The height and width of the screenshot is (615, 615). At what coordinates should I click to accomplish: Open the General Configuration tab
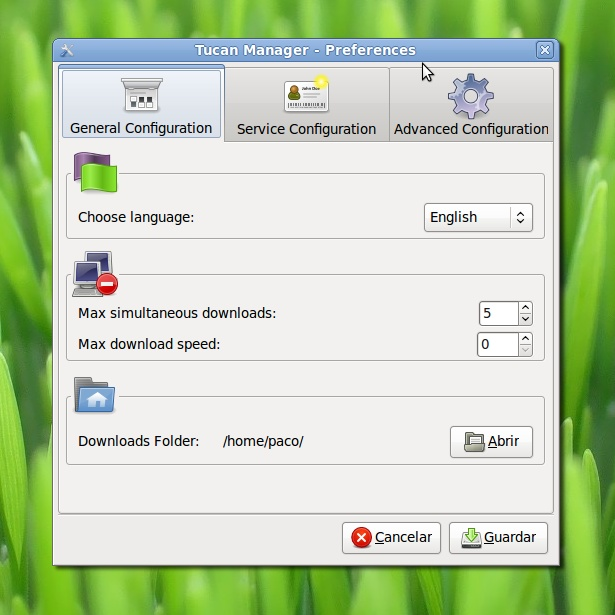tap(142, 103)
